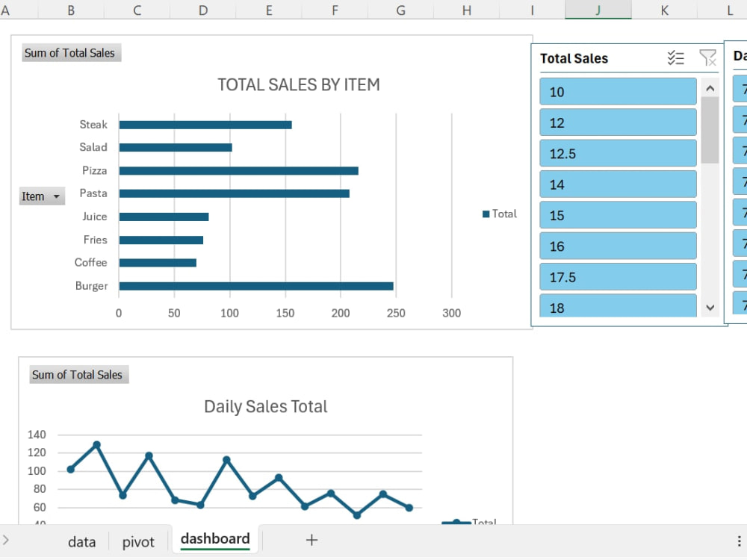Select column C header
This screenshot has width=747, height=560.
(137, 10)
